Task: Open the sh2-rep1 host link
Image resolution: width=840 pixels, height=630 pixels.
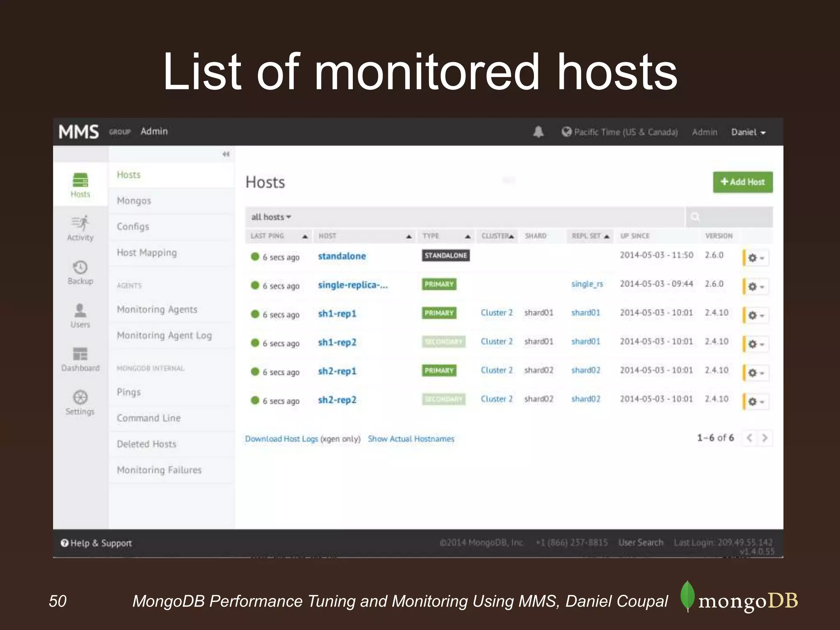Action: click(x=337, y=371)
